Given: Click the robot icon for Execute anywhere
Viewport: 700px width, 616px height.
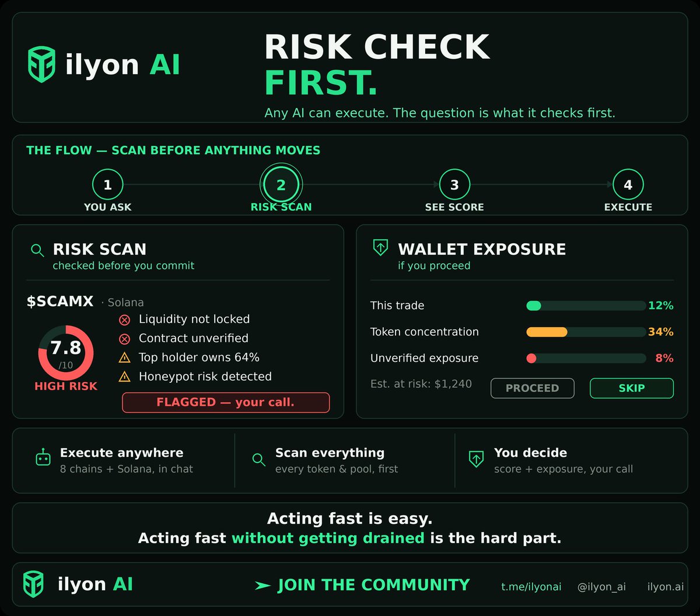Looking at the screenshot, I should pos(43,459).
